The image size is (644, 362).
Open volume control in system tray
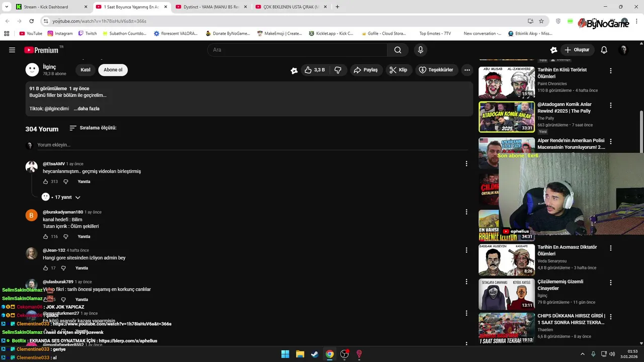(612, 354)
